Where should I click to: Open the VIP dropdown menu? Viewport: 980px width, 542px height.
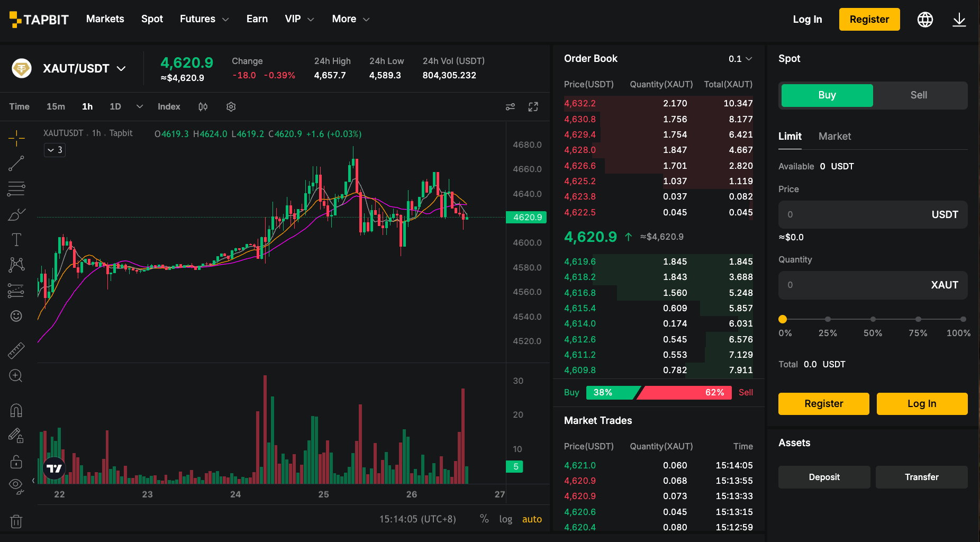pos(300,19)
